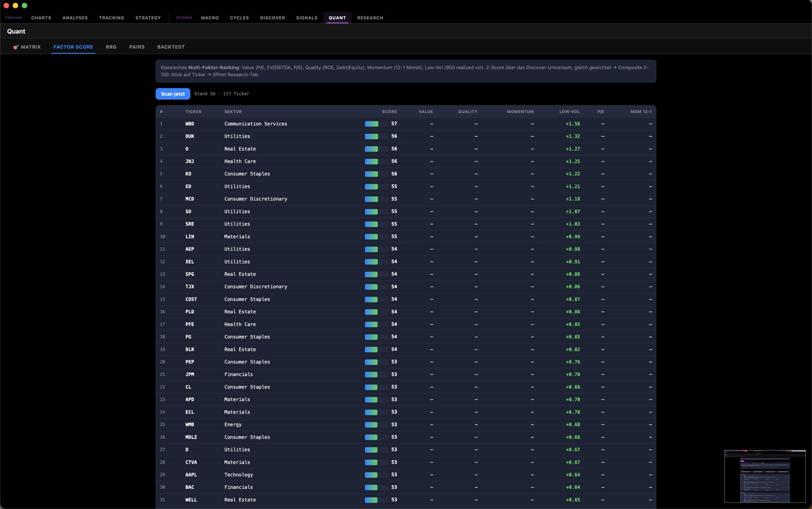Open DUK ticker in Research
The width and height of the screenshot is (812, 509).
coord(190,136)
